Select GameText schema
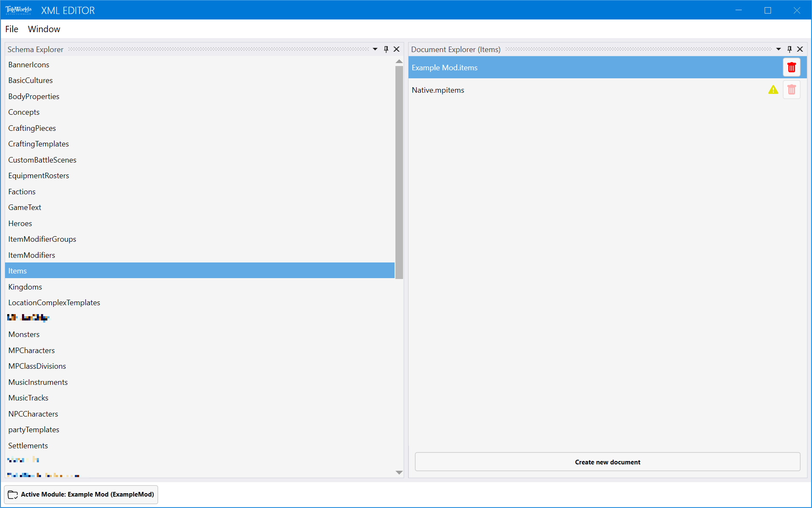 200,207
